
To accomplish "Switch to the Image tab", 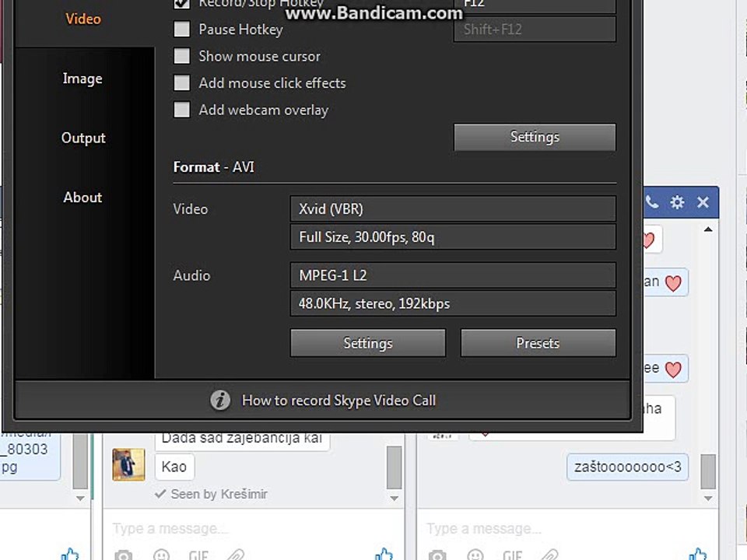I will (82, 79).
